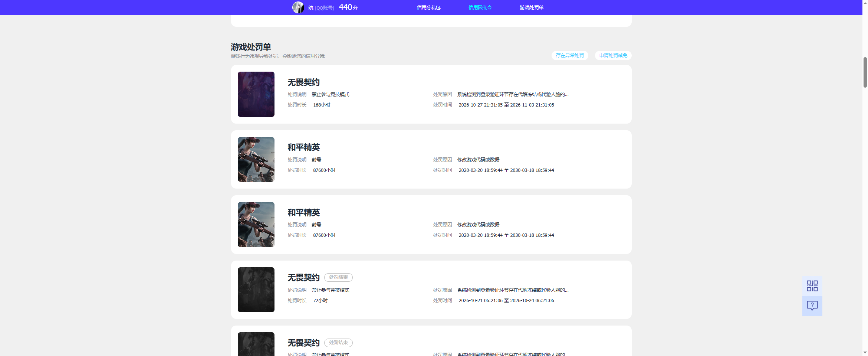Click the [QQ账号] label in header
This screenshot has height=356, width=868.
click(324, 8)
